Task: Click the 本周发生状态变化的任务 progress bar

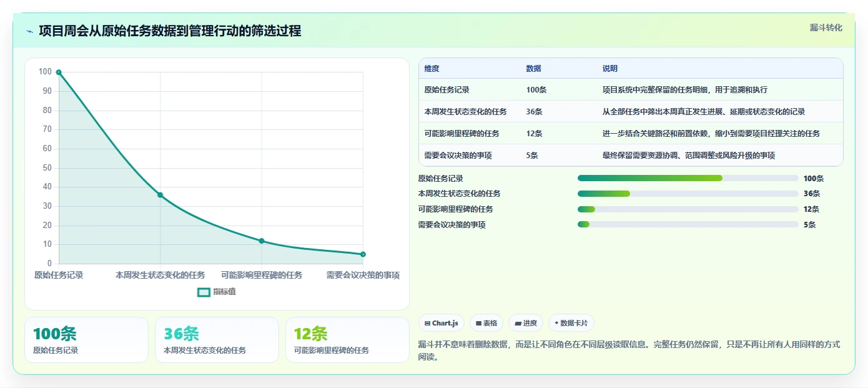Action: pyautogui.click(x=688, y=194)
